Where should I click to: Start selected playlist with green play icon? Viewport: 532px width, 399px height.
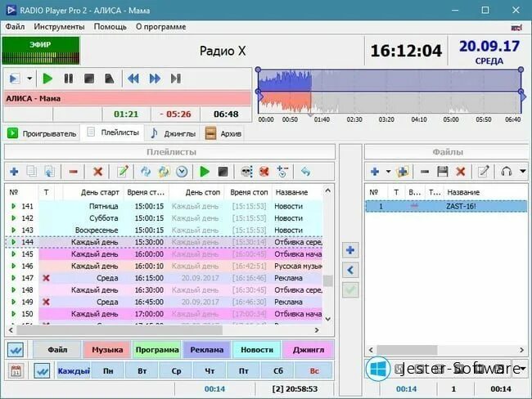tap(205, 172)
